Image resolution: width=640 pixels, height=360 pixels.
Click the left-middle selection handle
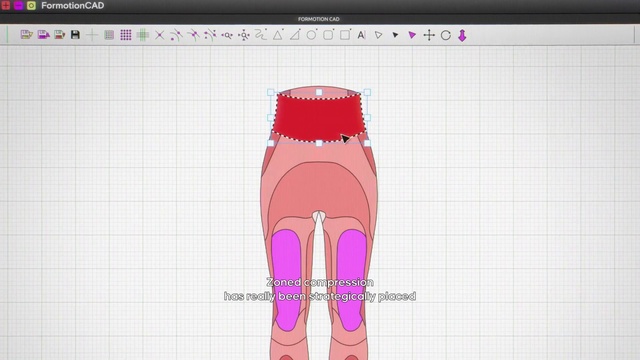coord(271,118)
